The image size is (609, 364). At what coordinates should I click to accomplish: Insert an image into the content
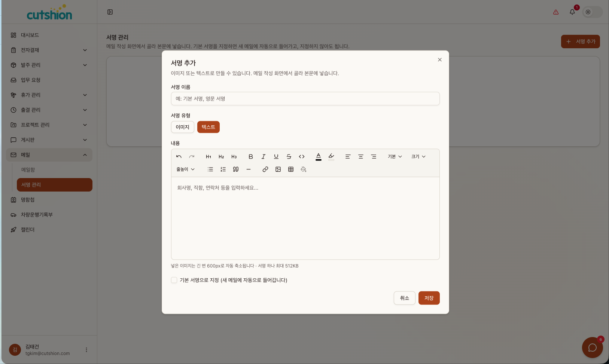tap(278, 169)
